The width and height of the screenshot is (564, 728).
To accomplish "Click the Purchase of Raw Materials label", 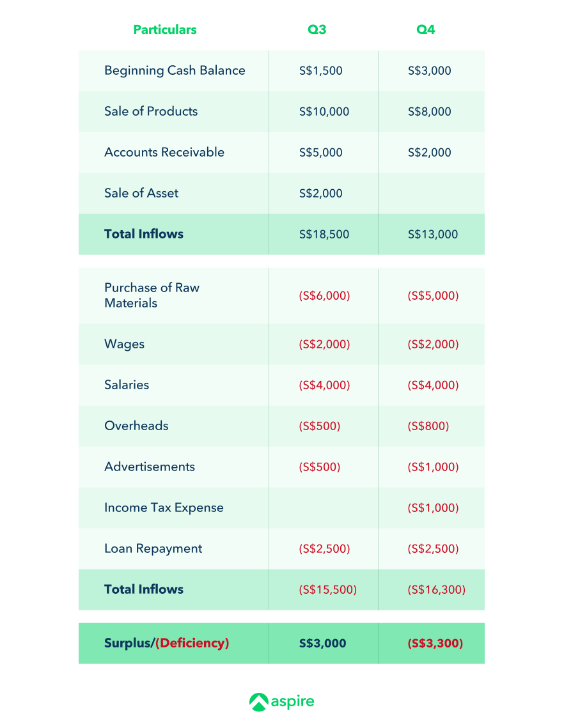I will (x=152, y=295).
